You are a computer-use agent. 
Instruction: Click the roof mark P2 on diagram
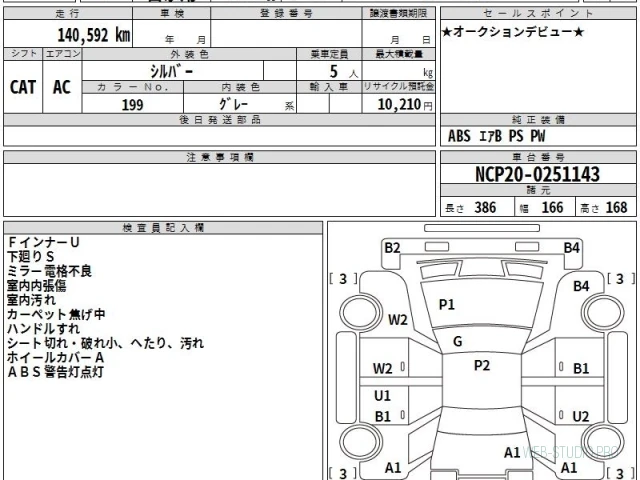coord(482,365)
